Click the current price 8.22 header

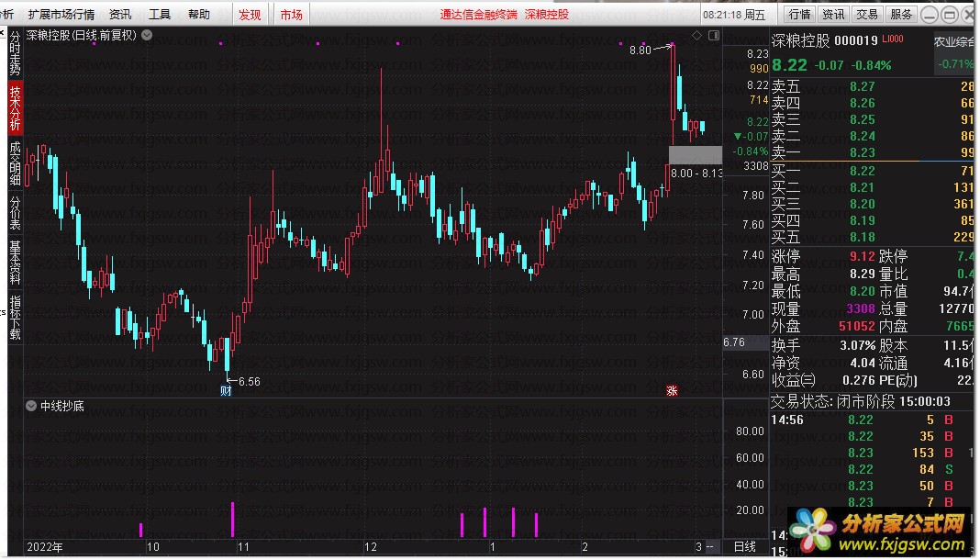789,65
